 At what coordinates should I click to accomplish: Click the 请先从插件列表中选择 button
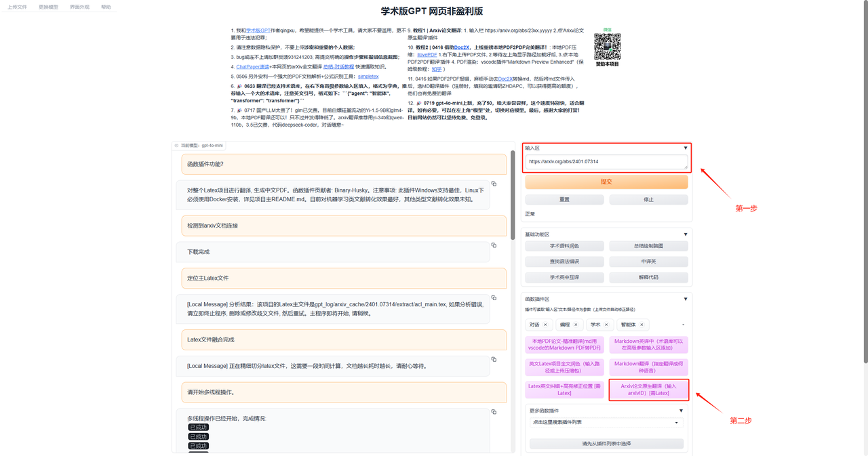606,443
